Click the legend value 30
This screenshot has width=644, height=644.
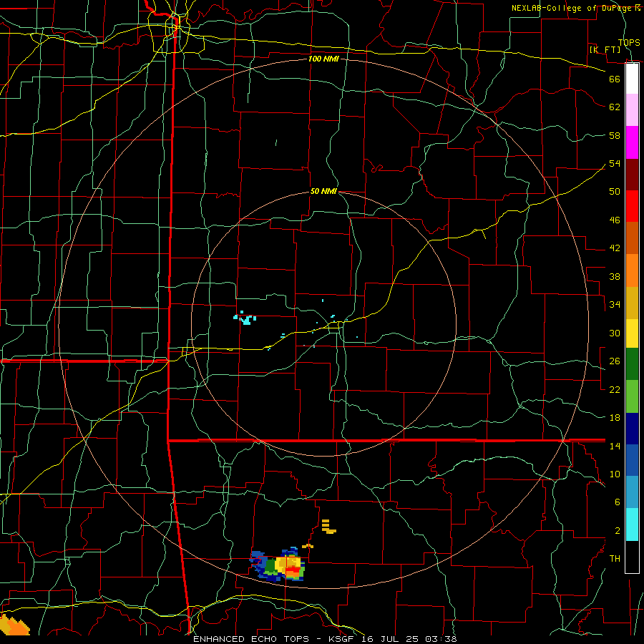615,333
